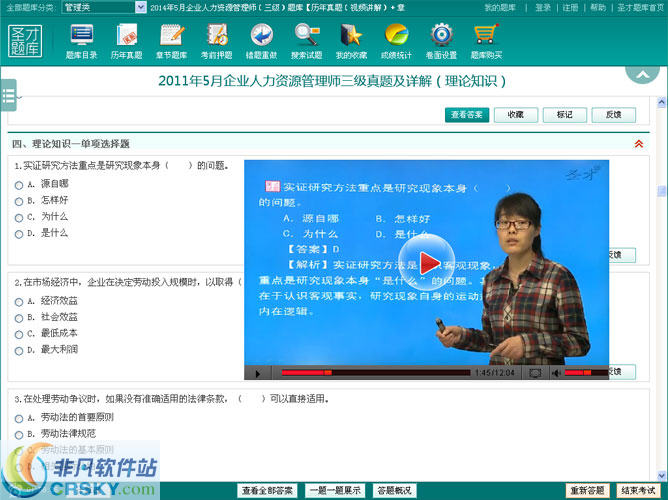Open the 章节题库 chapter bank icon
This screenshot has width=669, height=500.
coord(172,41)
